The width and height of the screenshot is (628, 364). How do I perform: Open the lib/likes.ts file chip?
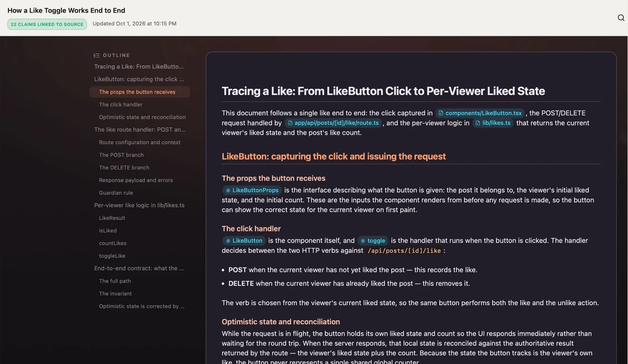(x=492, y=123)
